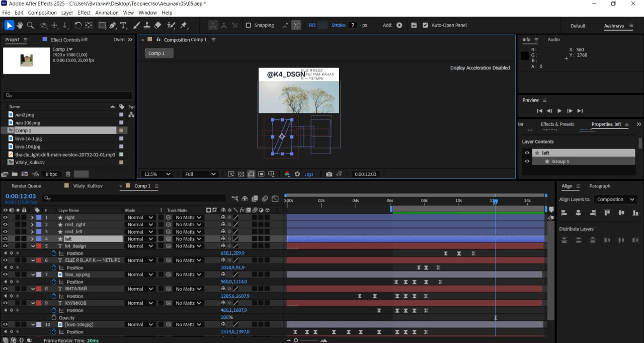Collapse the КУЛИКОВ layer properties
This screenshot has width=644, height=343.
click(32, 303)
